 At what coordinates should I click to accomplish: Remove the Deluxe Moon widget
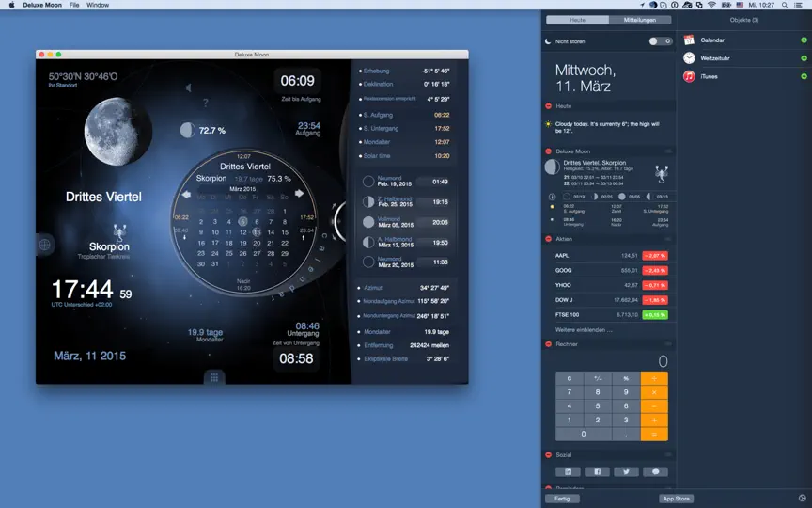tap(549, 151)
